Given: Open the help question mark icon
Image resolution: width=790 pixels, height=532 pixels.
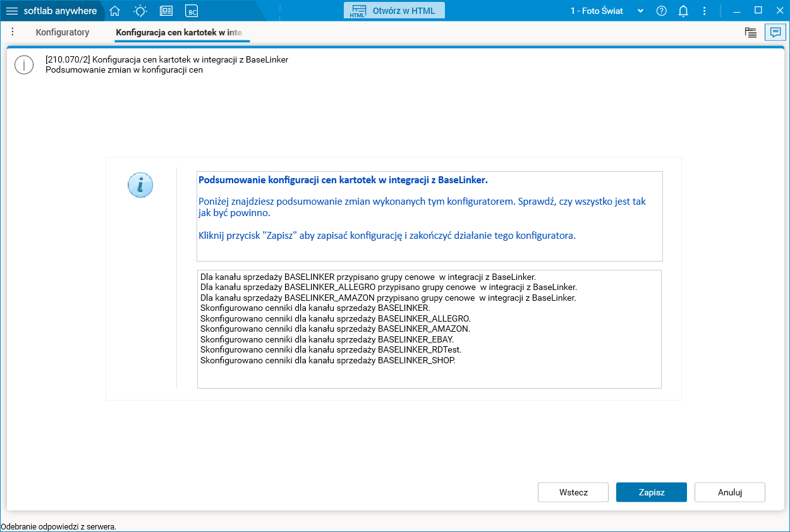Looking at the screenshot, I should coord(662,11).
